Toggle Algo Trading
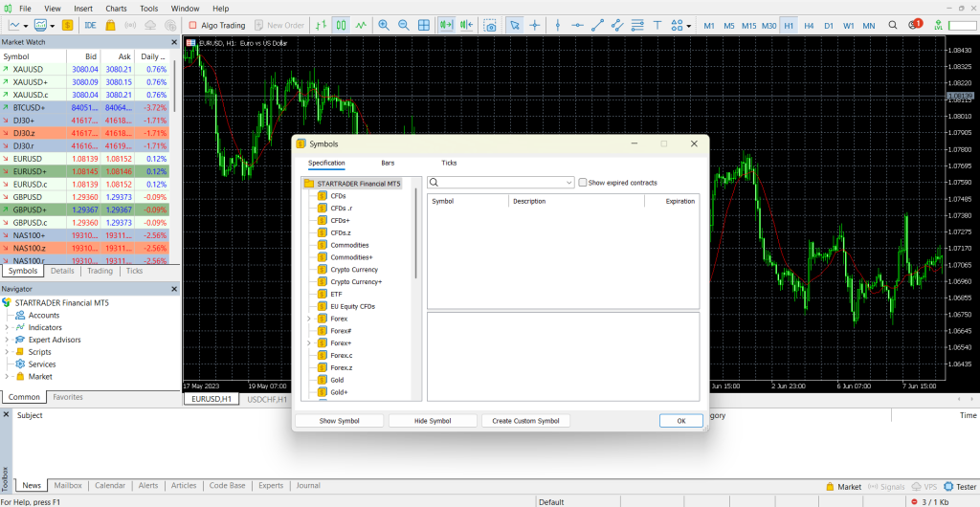 (216, 26)
